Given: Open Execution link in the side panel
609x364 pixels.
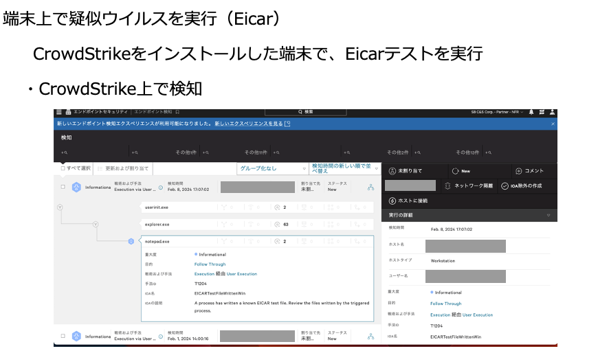Looking at the screenshot, I should coord(440,315).
